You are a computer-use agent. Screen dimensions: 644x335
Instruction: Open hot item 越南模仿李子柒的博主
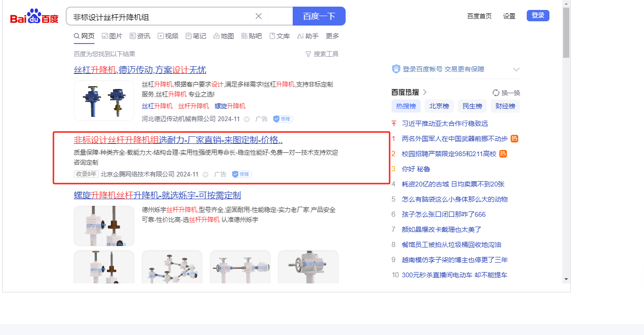point(455,260)
